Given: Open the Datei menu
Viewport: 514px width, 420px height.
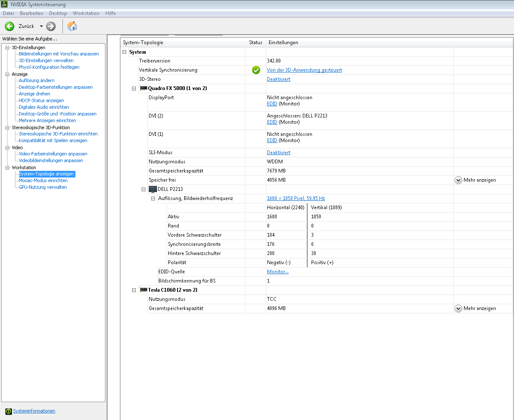Looking at the screenshot, I should 8,13.
